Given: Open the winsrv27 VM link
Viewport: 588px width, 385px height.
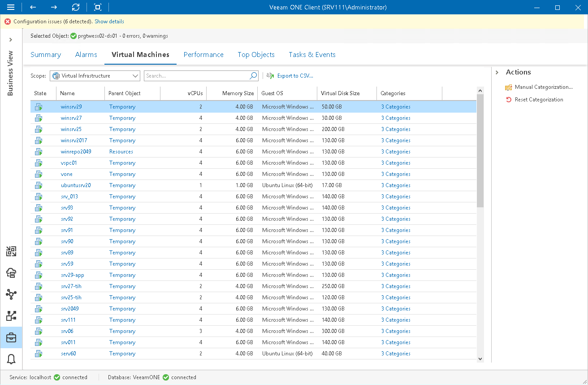Looking at the screenshot, I should (x=71, y=118).
